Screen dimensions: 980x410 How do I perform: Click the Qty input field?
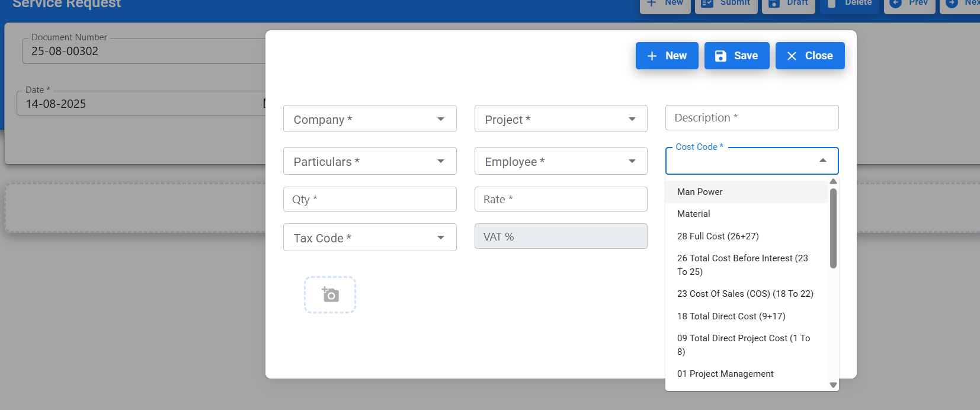tap(369, 199)
